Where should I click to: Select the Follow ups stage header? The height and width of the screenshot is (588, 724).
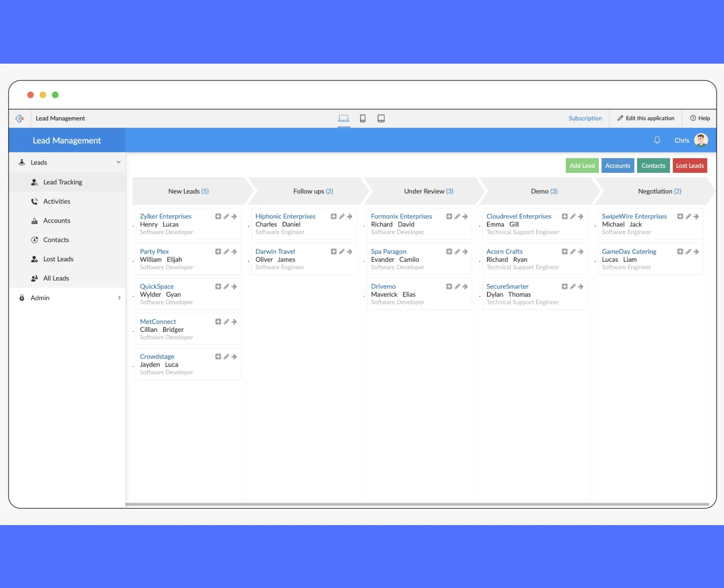313,191
